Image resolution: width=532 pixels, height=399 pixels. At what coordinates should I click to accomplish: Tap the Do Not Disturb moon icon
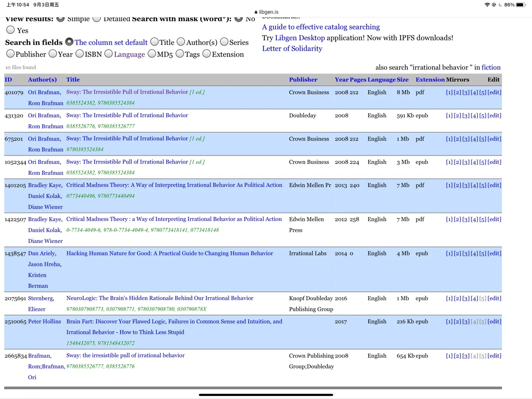pyautogui.click(x=500, y=5)
